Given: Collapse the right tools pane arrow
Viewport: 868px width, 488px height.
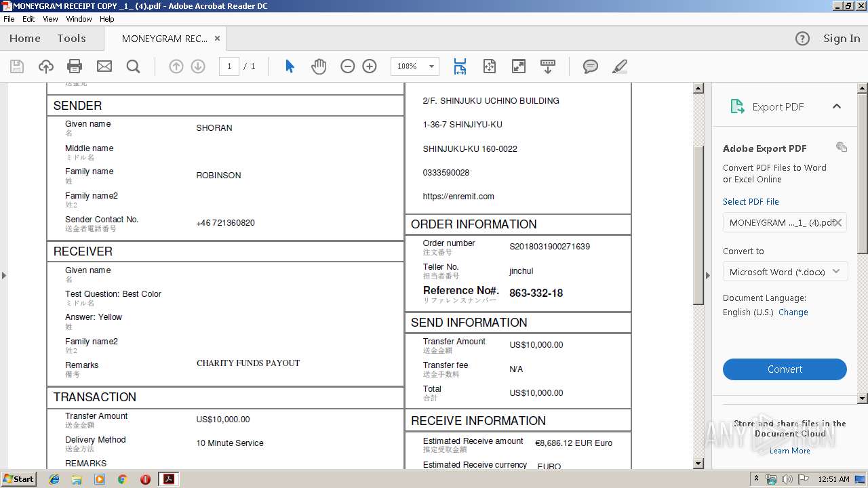Looking at the screenshot, I should (708, 275).
